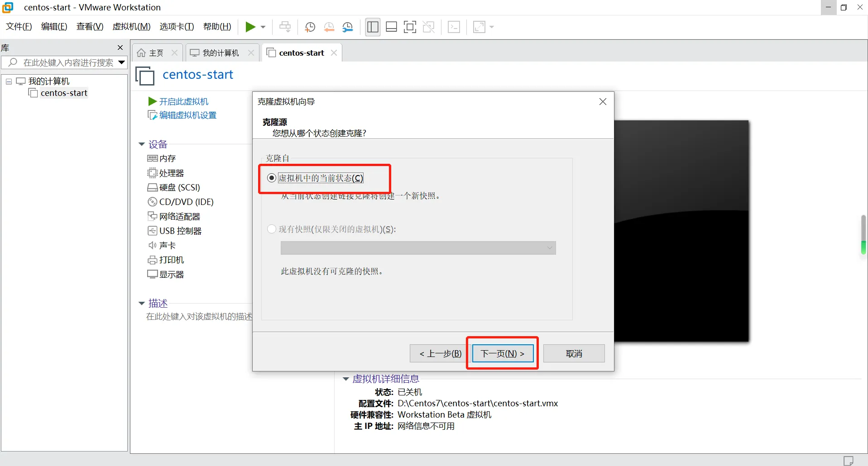Enter full screen mode icon

pyautogui.click(x=410, y=27)
